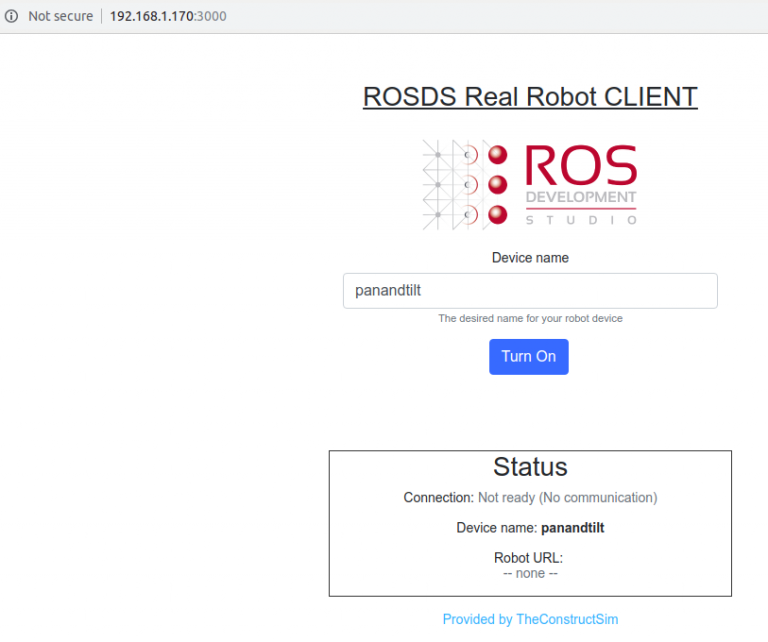Click the desired name helper text
Viewport: 768px width, 642px height.
[x=530, y=318]
